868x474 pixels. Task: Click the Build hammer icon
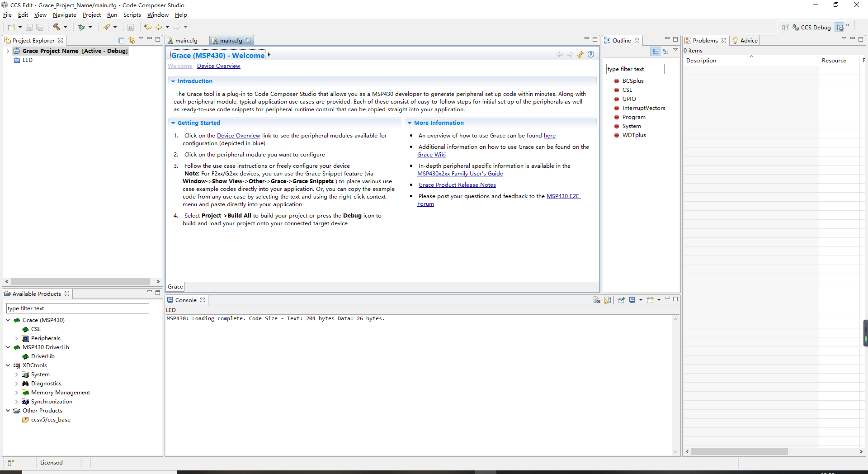click(x=57, y=27)
